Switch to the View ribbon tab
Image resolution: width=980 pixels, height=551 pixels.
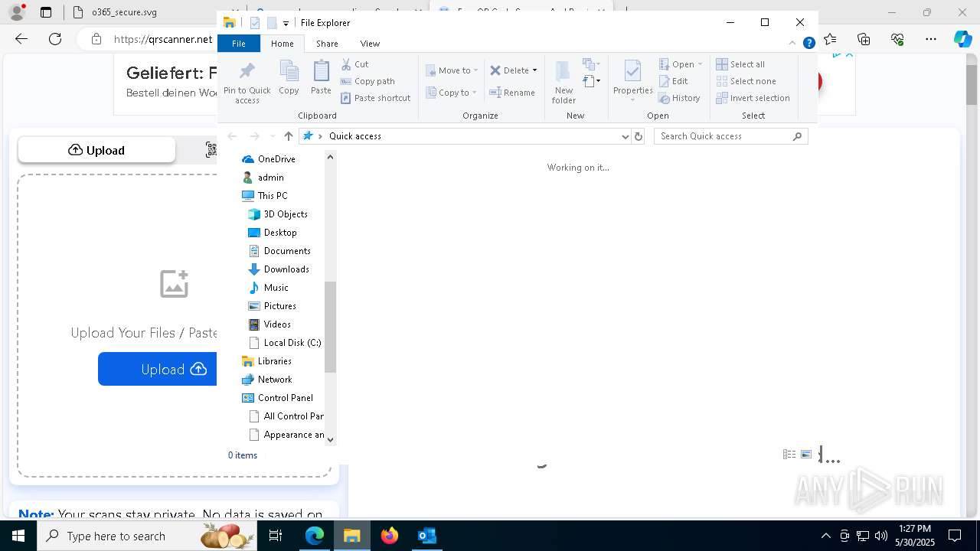(x=370, y=44)
